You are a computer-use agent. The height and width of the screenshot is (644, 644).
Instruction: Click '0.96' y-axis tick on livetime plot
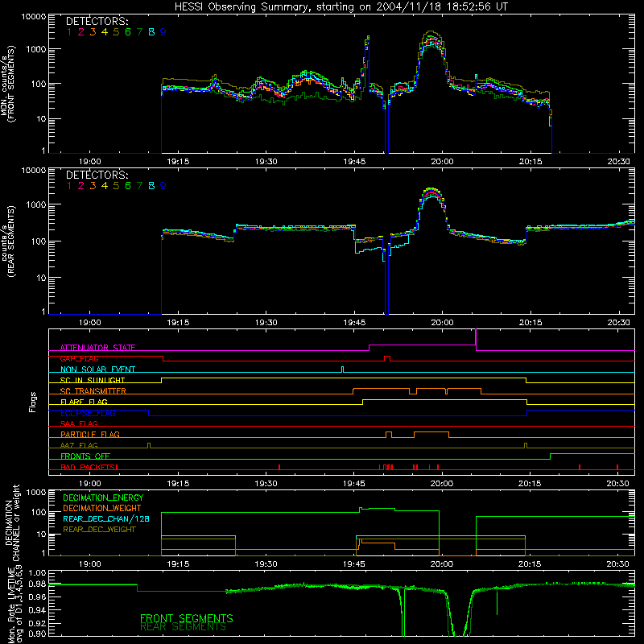point(37,598)
